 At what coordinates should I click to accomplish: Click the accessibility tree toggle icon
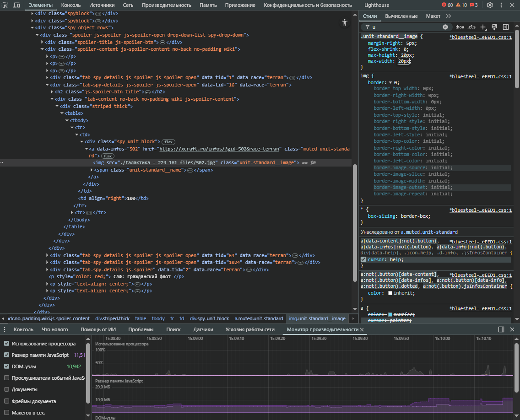(x=345, y=22)
